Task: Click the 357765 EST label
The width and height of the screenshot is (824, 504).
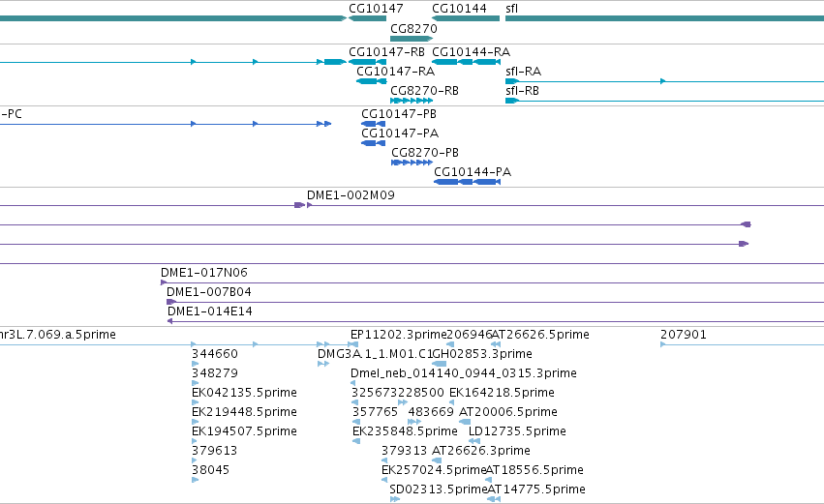Action: tap(376, 412)
